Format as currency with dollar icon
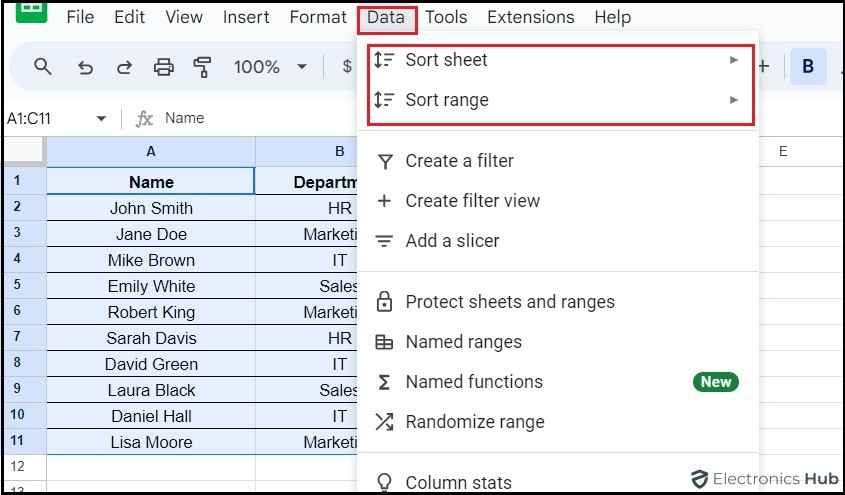 click(347, 67)
